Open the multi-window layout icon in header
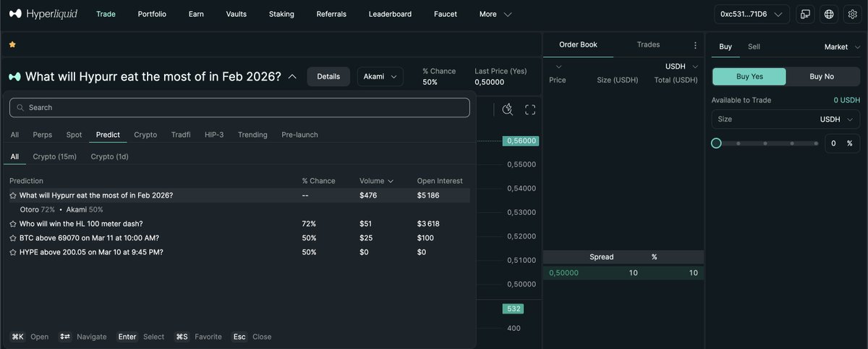The width and height of the screenshot is (868, 349). click(804, 14)
